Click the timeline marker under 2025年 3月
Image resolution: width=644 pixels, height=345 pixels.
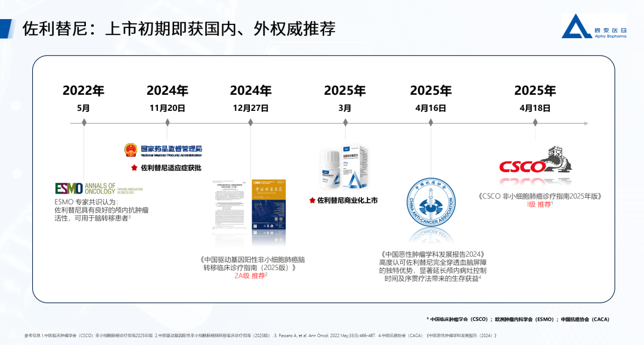pos(345,123)
